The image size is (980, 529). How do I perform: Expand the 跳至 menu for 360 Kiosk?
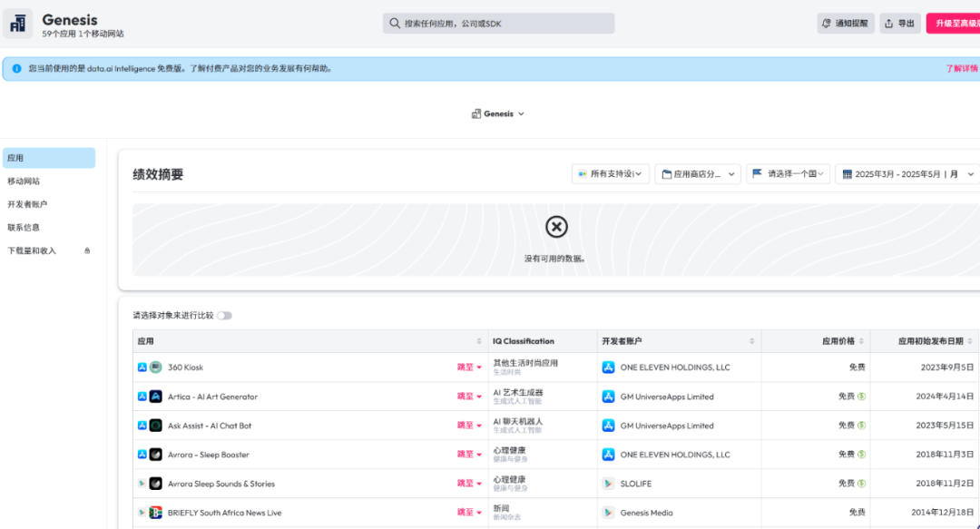coord(469,367)
